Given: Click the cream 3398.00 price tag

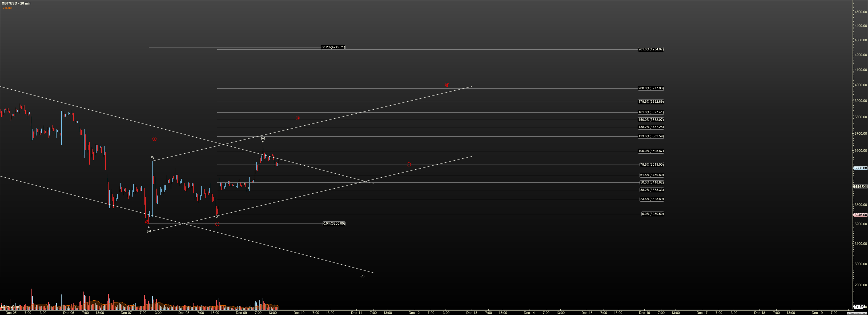Looking at the screenshot, I should click(x=860, y=186).
